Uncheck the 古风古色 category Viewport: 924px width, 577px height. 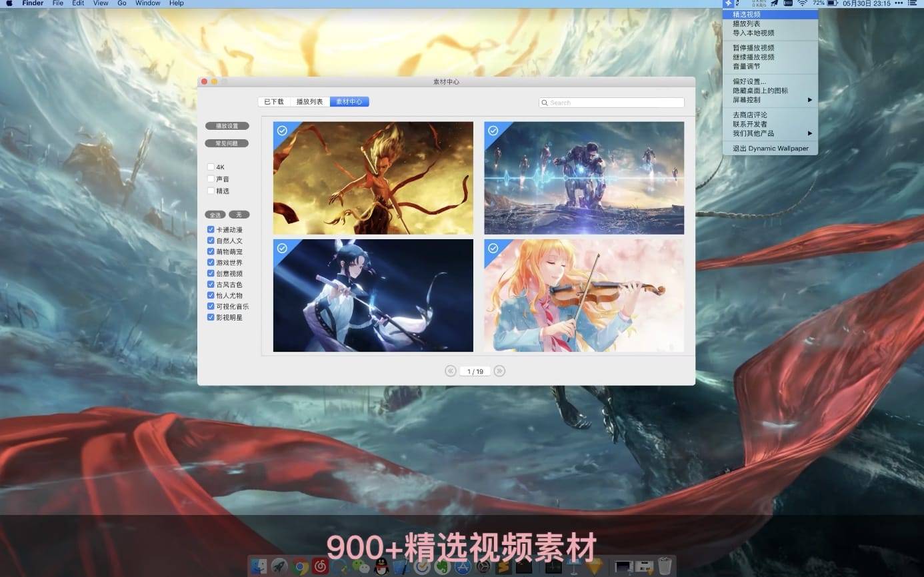pyautogui.click(x=211, y=285)
